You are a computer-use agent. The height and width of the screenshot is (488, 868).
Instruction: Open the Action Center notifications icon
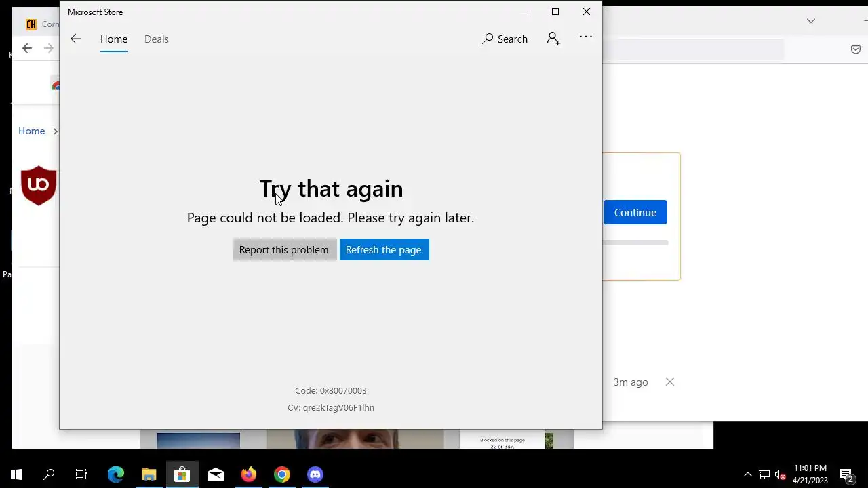point(846,474)
